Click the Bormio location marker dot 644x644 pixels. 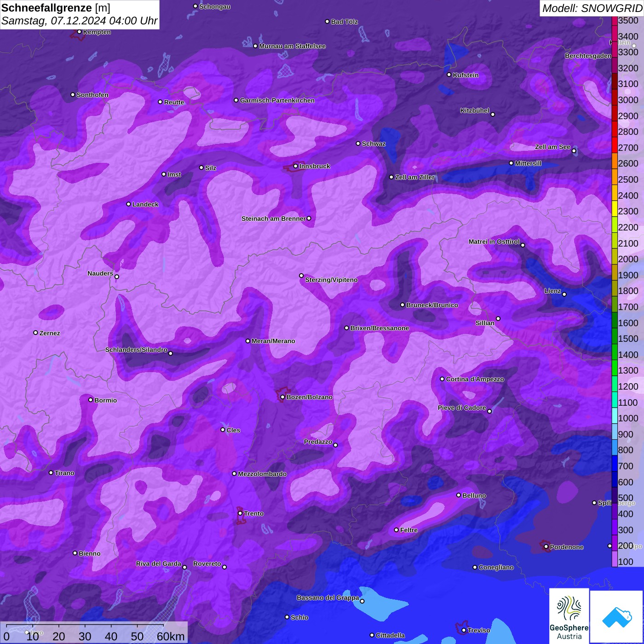[91, 400]
